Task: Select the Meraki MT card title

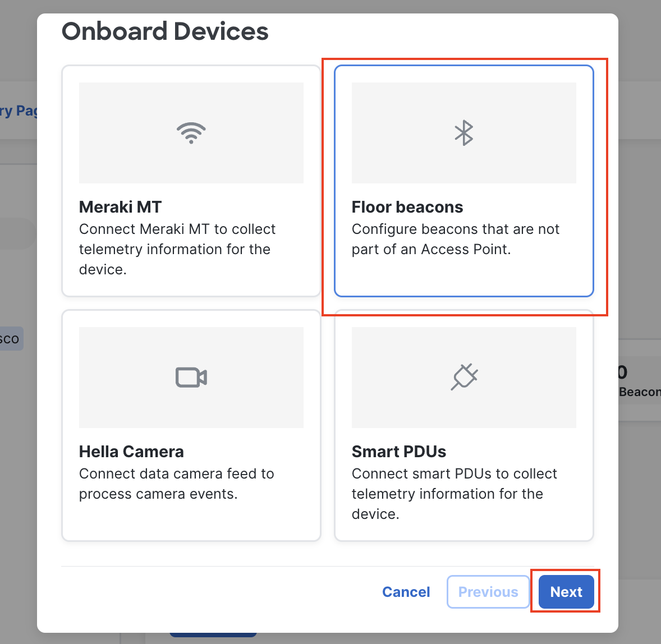Action: click(x=120, y=207)
